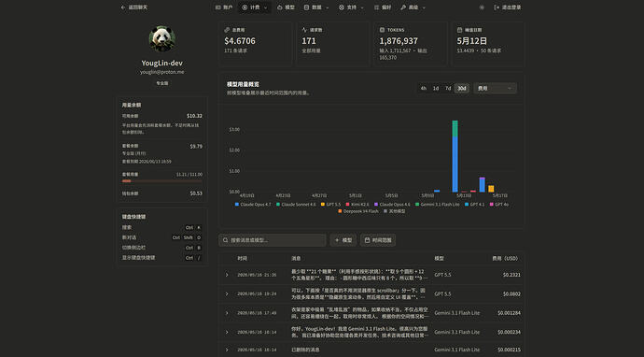The width and height of the screenshot is (644, 357).
Task: Click the plan usage progress bar
Action: click(x=161, y=181)
